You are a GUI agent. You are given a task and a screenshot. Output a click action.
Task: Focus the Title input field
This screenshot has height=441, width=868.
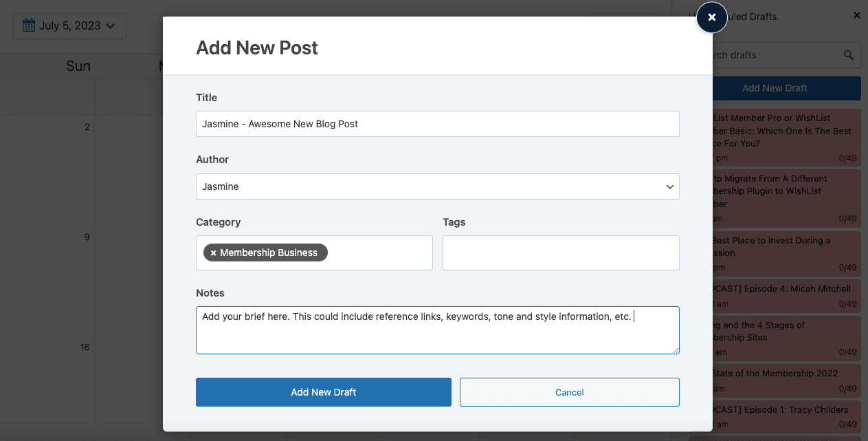(437, 124)
